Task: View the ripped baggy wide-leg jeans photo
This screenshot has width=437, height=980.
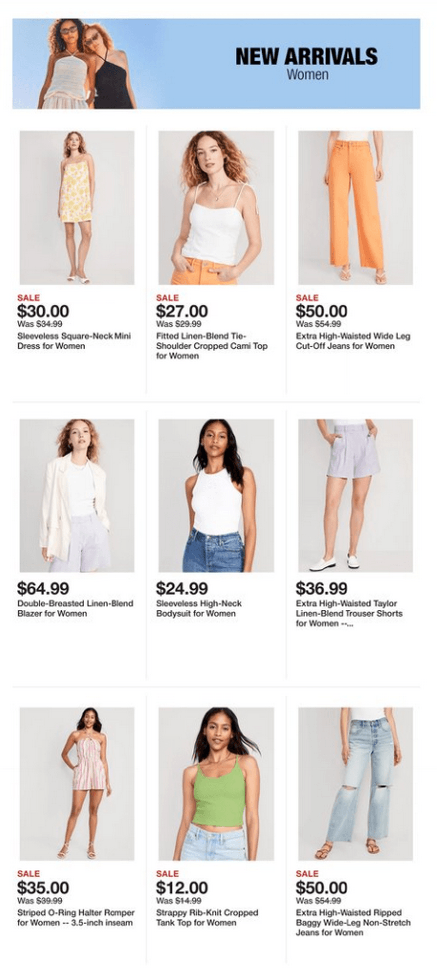Action: click(x=356, y=784)
